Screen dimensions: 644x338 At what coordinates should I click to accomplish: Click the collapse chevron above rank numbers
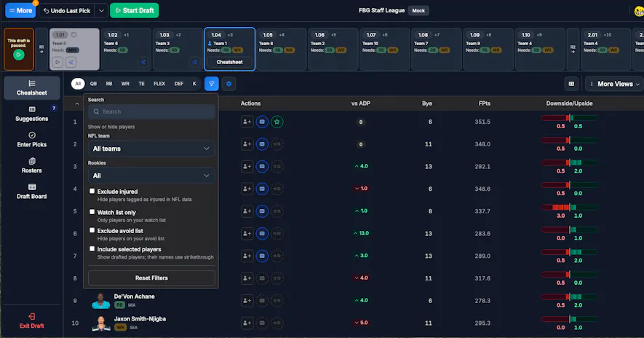tap(77, 103)
